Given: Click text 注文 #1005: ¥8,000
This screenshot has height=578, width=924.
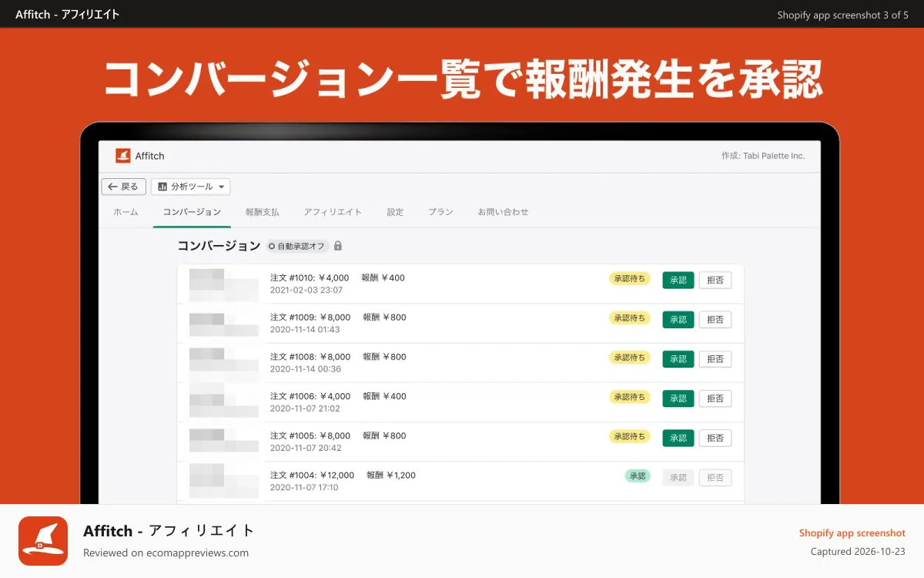Looking at the screenshot, I should 310,435.
